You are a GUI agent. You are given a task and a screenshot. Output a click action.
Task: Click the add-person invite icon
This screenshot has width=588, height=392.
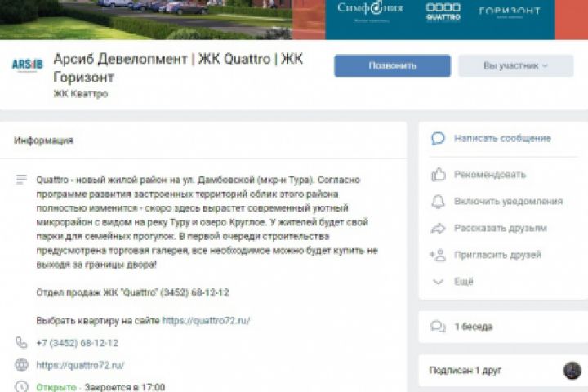438,255
